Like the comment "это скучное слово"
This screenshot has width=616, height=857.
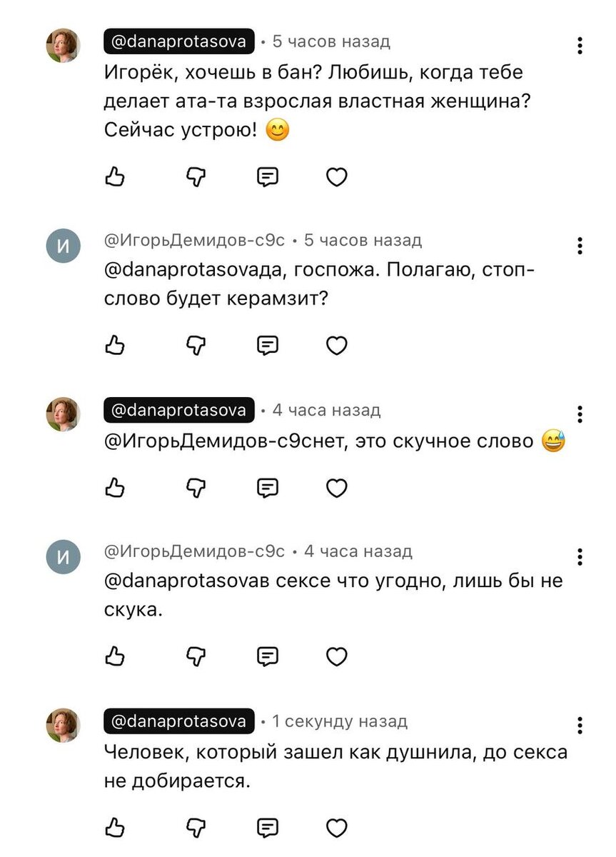click(x=116, y=488)
